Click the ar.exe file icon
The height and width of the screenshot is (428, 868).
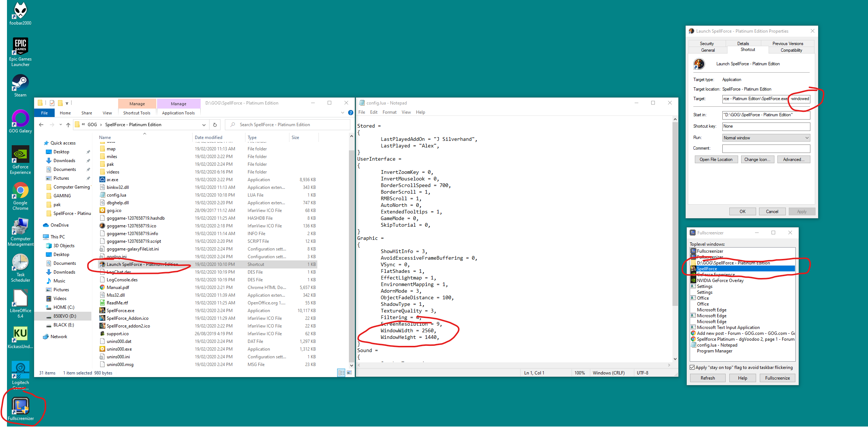[102, 180]
